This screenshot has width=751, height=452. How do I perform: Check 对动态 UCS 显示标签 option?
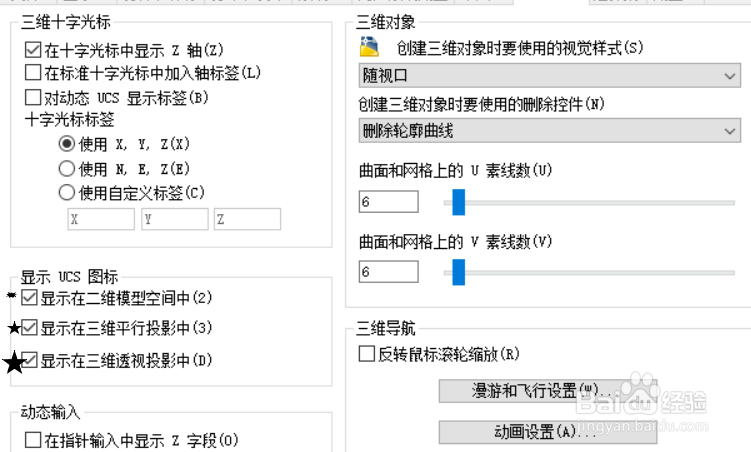click(x=33, y=97)
